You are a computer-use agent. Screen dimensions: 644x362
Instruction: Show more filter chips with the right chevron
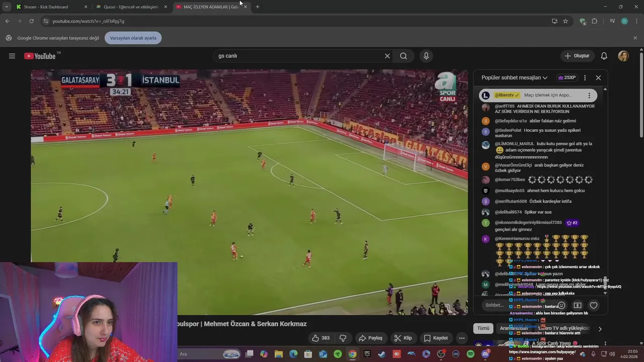(x=600, y=329)
